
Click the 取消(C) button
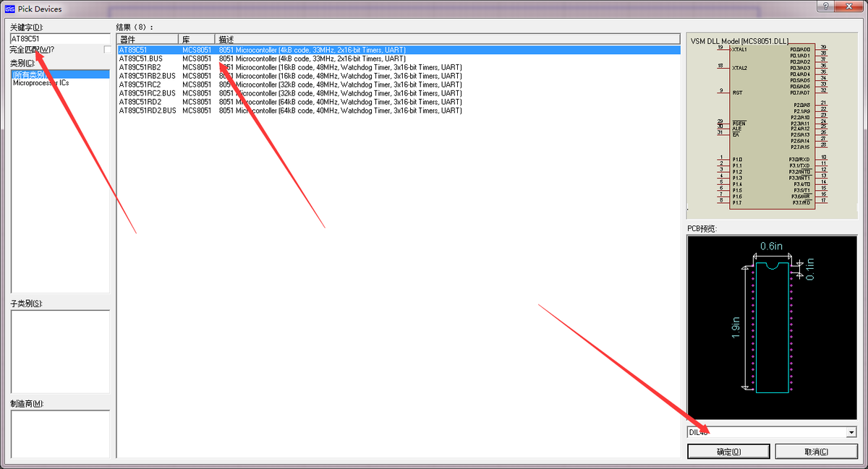pos(816,452)
